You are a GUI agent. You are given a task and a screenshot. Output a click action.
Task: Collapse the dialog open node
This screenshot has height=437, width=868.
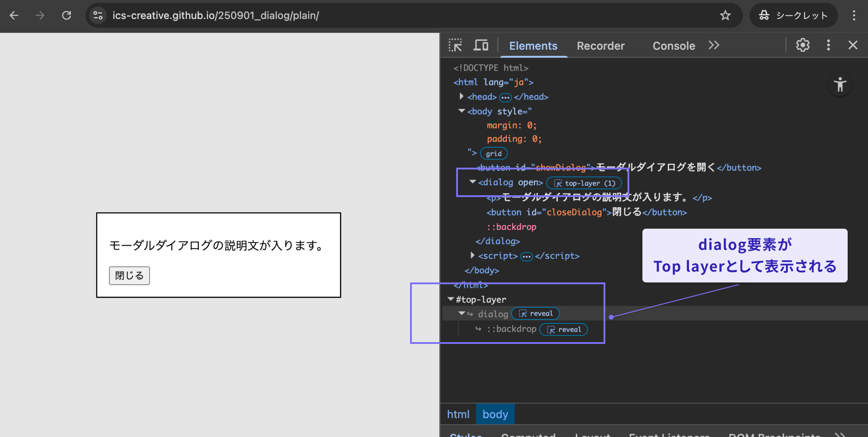(472, 182)
